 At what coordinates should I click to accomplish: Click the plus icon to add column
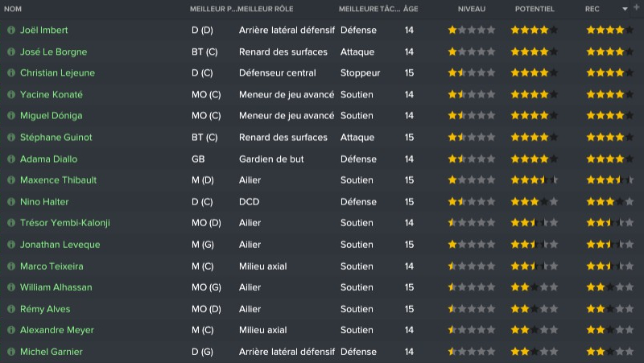[636, 8]
